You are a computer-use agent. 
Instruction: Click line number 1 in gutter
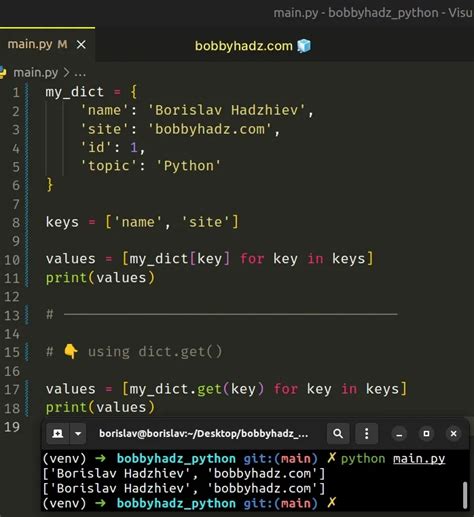[16, 92]
